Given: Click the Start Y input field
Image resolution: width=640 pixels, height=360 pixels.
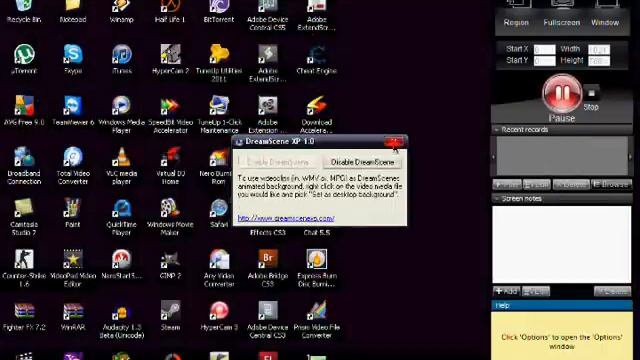Looking at the screenshot, I should [x=544, y=61].
